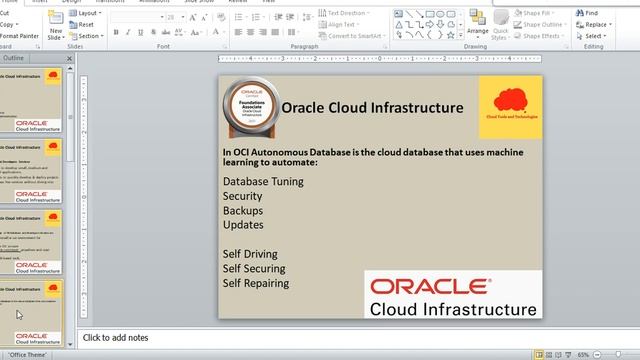Image resolution: width=640 pixels, height=360 pixels.
Task: Expand the shapes gallery More arrow
Action: tap(461, 36)
